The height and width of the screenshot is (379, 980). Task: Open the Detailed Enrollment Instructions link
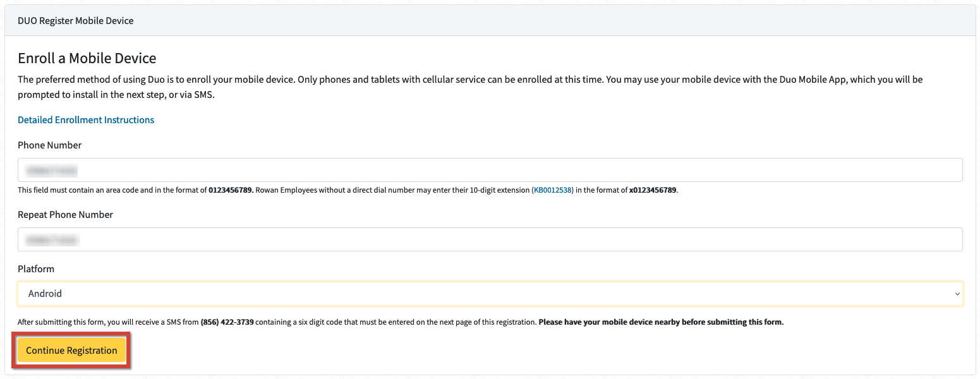(86, 120)
